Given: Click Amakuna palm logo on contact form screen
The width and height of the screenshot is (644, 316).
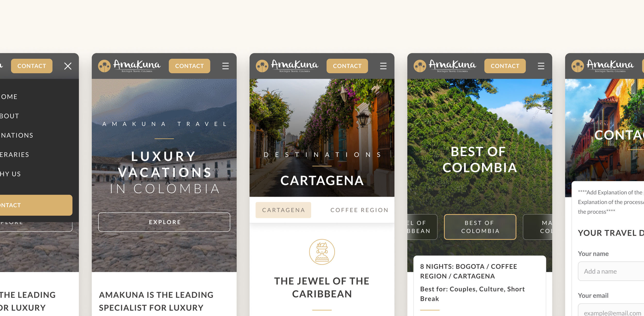Looking at the screenshot, I should point(603,66).
